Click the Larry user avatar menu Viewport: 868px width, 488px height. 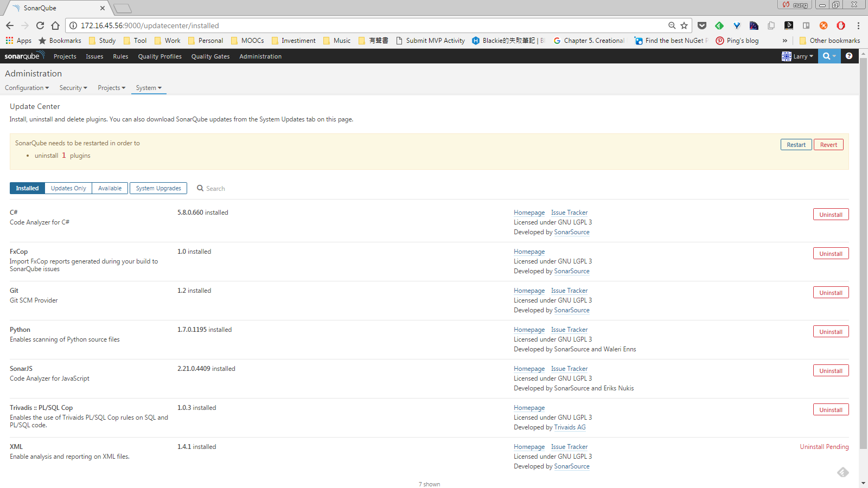pos(797,56)
